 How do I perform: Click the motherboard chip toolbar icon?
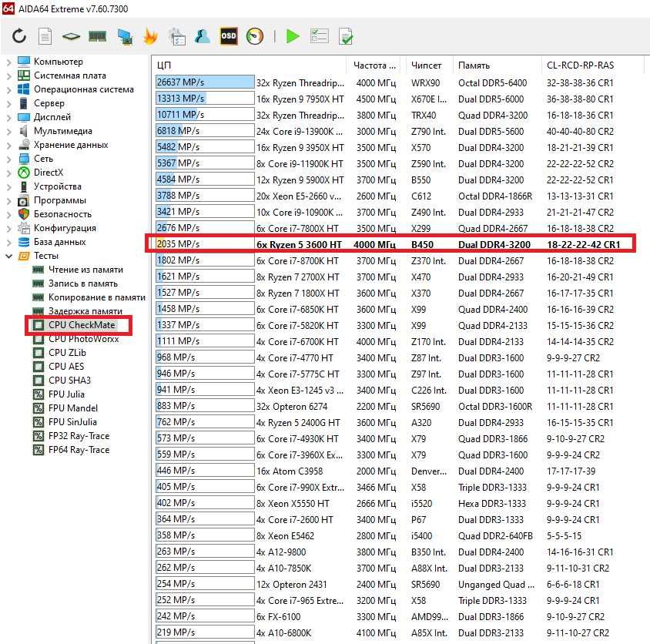71,37
